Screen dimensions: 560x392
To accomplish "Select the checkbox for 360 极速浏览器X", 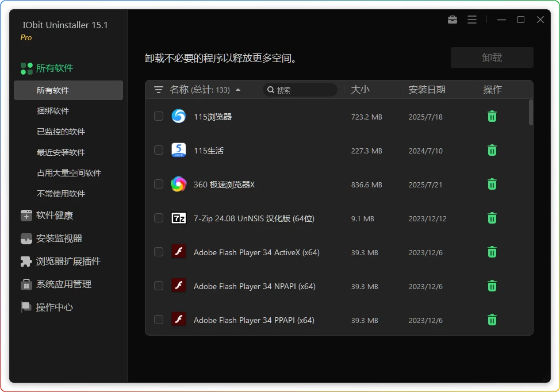I will coord(159,184).
